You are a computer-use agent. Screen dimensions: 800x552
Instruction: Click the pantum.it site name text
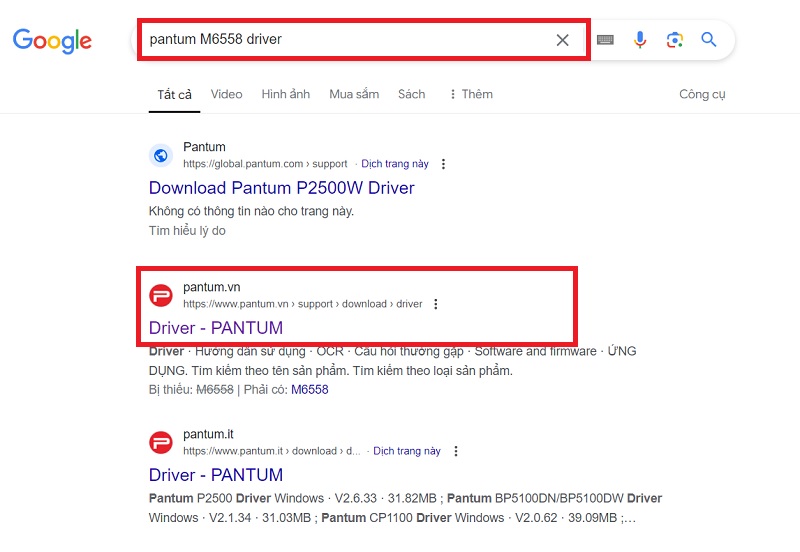point(208,434)
